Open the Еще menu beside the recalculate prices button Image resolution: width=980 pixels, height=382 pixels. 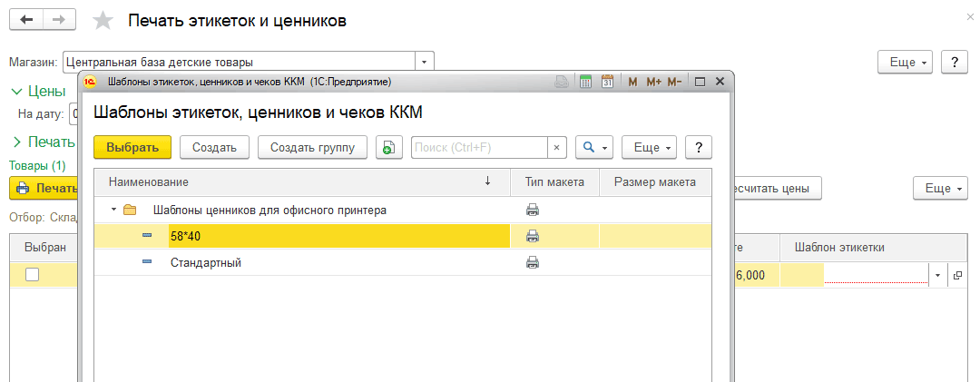click(x=939, y=188)
